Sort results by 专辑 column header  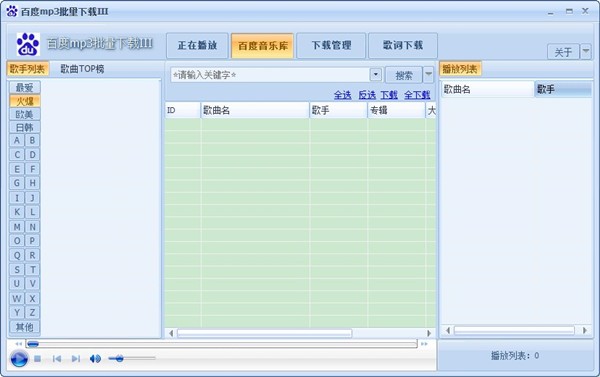pos(396,110)
